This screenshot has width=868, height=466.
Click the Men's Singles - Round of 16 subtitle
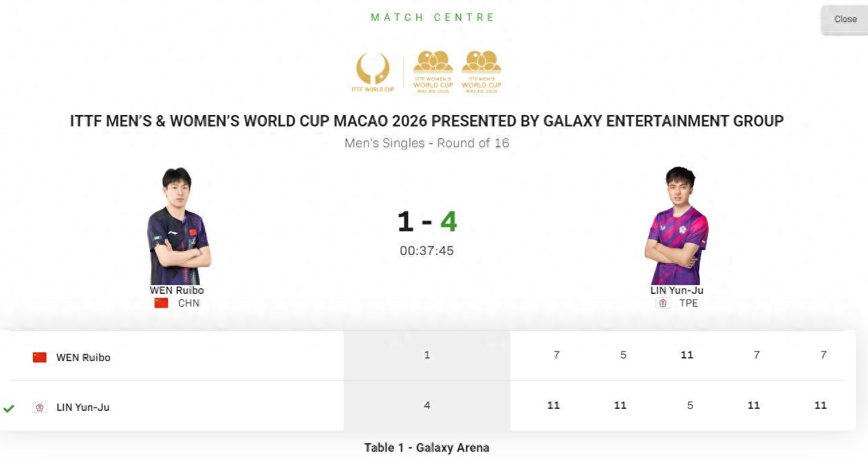[x=427, y=143]
